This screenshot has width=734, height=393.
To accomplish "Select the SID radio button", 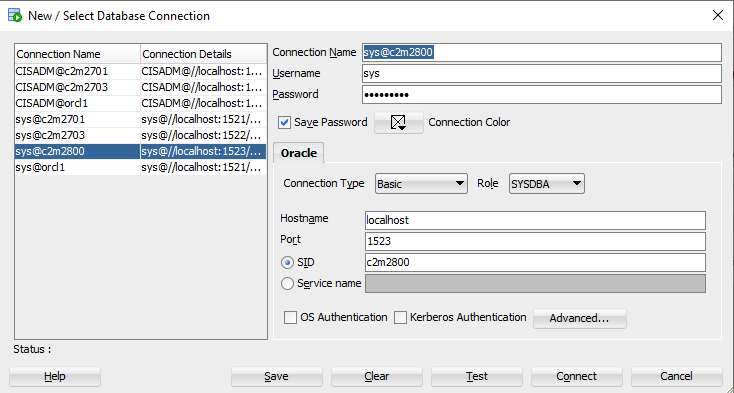I will coord(287,263).
